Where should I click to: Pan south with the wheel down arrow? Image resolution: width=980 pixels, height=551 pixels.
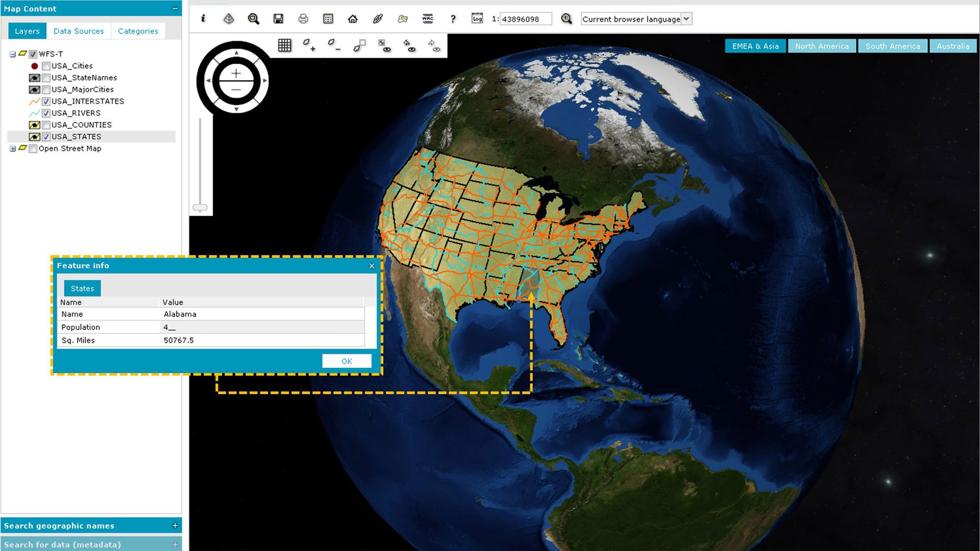coord(236,109)
